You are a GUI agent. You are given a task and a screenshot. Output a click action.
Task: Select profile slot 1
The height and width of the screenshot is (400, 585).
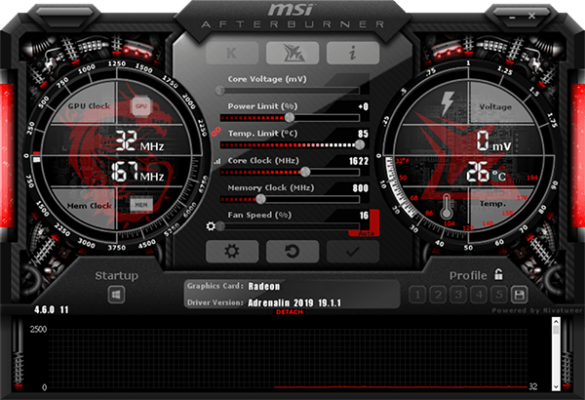[x=418, y=295]
